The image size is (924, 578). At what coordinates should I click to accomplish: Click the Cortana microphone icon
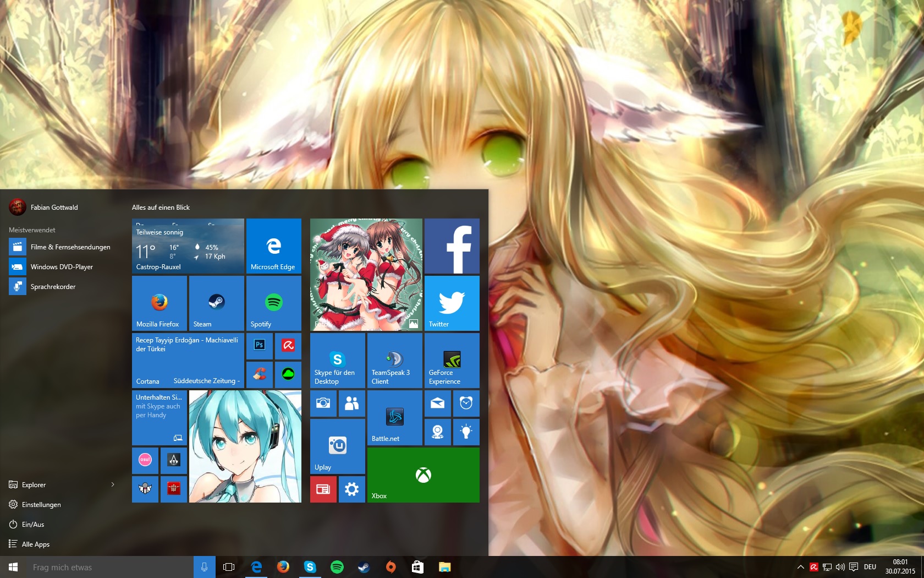click(204, 567)
